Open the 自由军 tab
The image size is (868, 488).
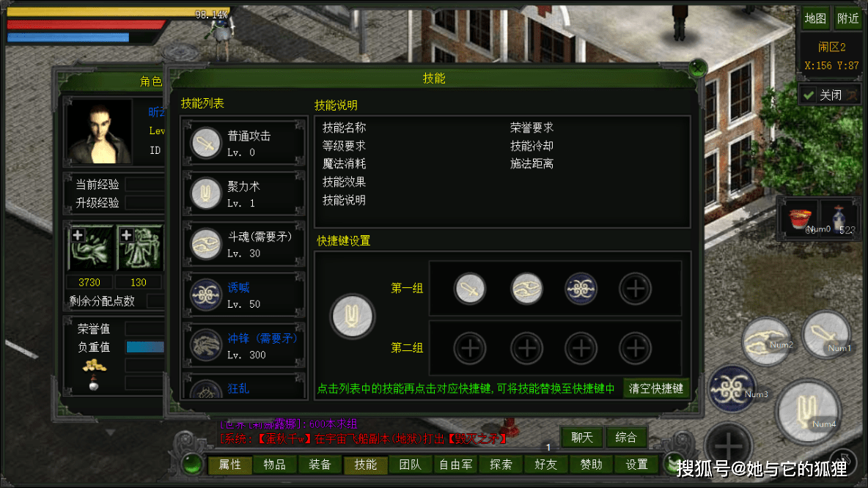click(455, 465)
